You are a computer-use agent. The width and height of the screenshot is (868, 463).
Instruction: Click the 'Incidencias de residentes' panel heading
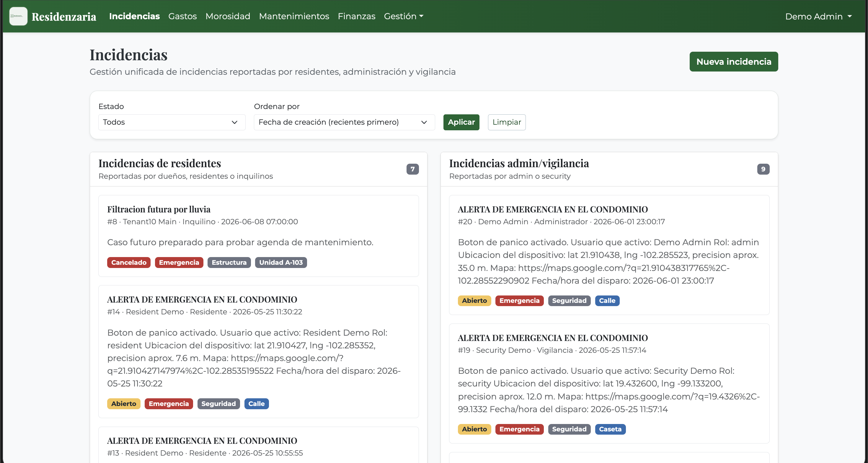pyautogui.click(x=159, y=163)
